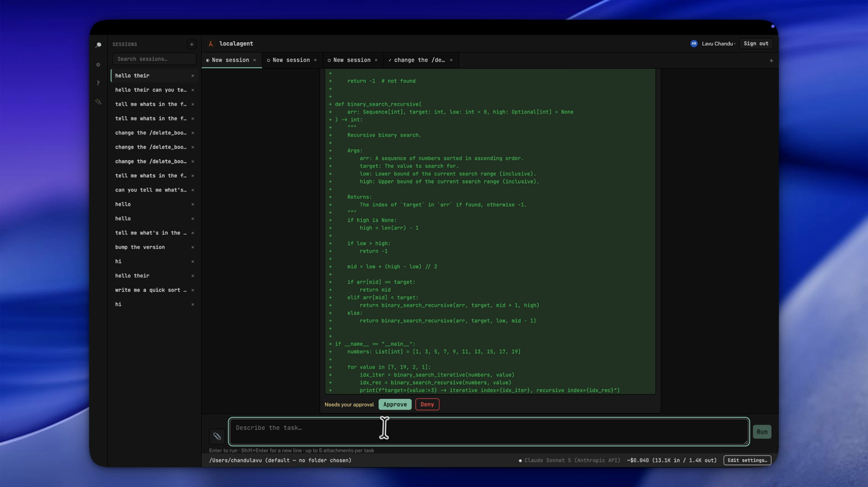Open the "bump the version" session
The width and height of the screenshot is (868, 487).
pyautogui.click(x=154, y=247)
